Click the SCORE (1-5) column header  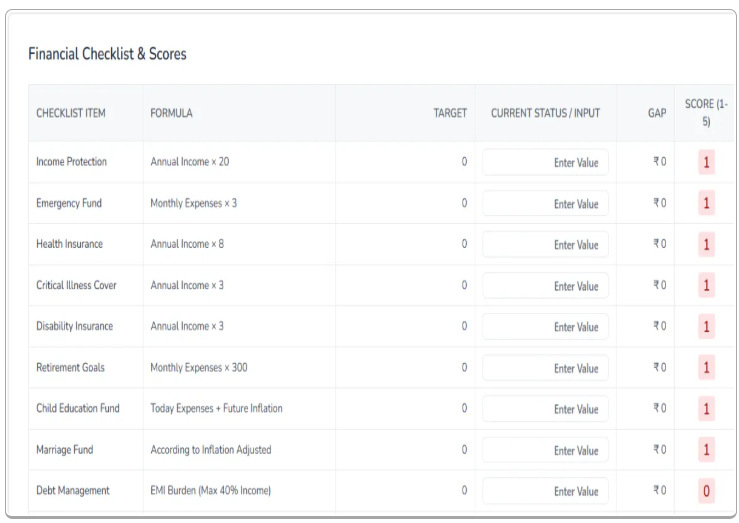click(706, 113)
